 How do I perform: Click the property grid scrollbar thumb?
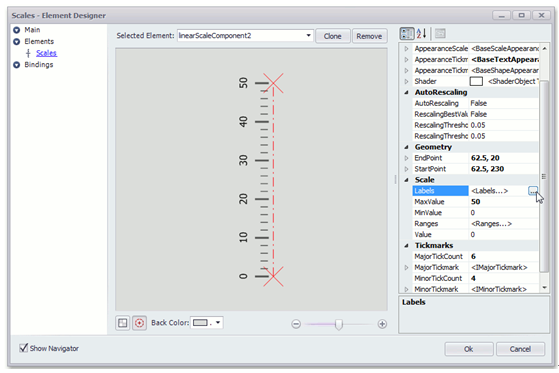point(544,177)
